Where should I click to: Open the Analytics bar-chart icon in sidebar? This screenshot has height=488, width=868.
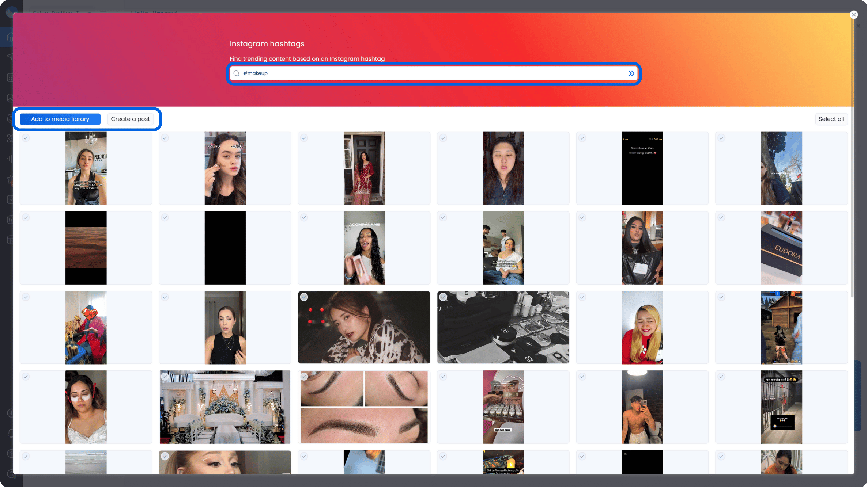tap(11, 158)
